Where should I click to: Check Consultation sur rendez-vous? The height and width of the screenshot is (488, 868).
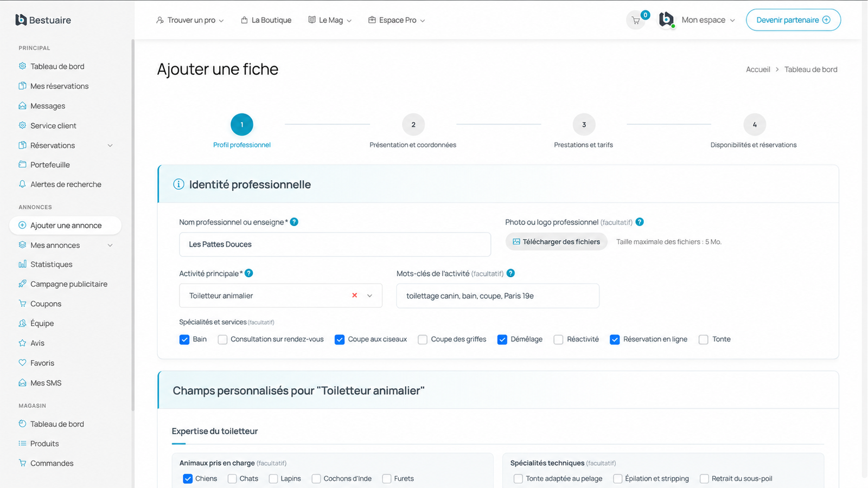222,339
